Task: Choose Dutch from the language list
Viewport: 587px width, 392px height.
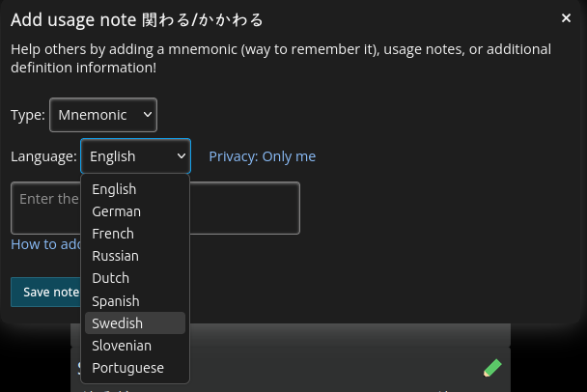Action: pyautogui.click(x=135, y=278)
